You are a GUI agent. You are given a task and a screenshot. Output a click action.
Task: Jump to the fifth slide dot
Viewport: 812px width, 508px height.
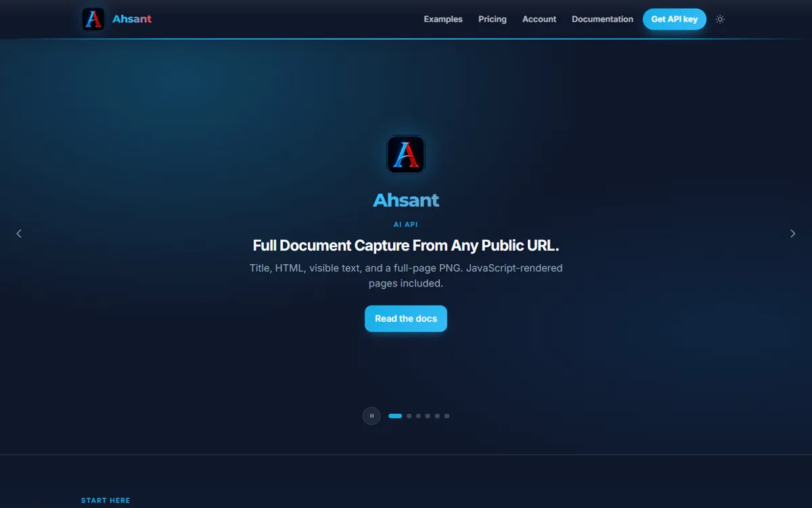coord(437,416)
